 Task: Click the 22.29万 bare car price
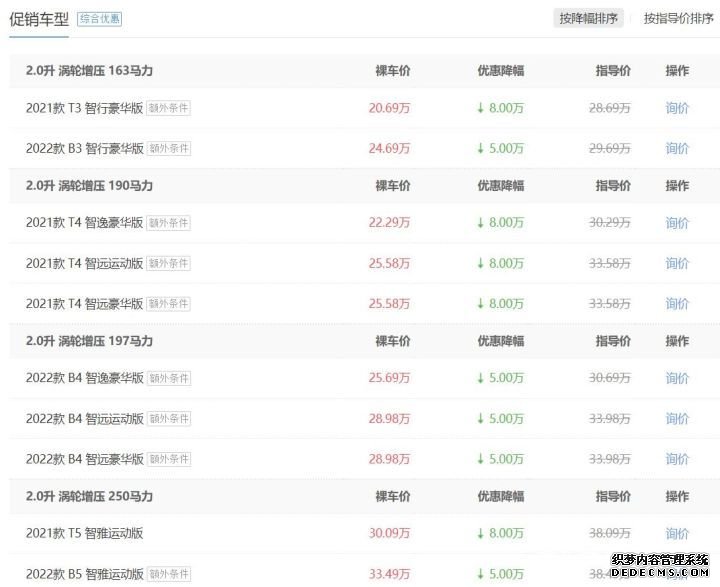389,223
